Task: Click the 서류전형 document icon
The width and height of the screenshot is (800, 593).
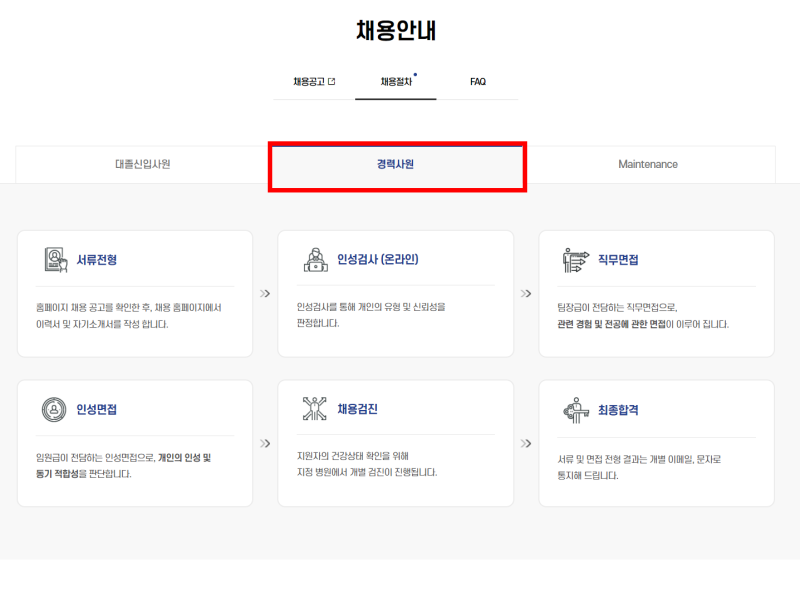Action: pos(53,260)
